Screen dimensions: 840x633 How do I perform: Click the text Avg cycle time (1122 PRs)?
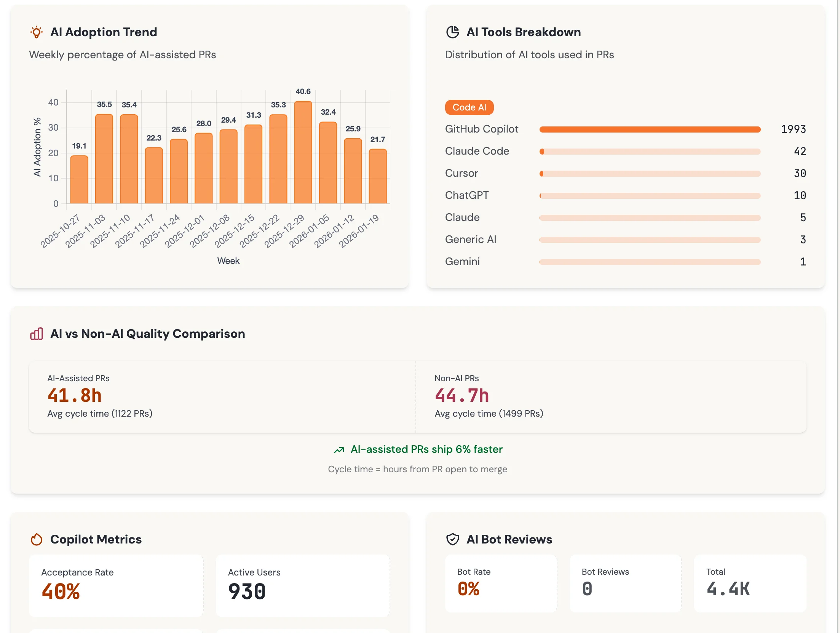click(100, 414)
